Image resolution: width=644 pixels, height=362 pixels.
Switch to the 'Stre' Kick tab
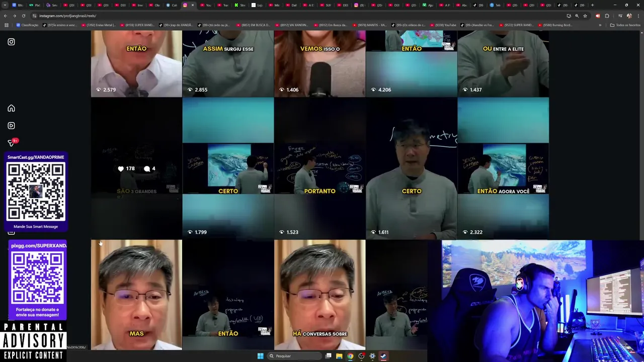coord(240,5)
